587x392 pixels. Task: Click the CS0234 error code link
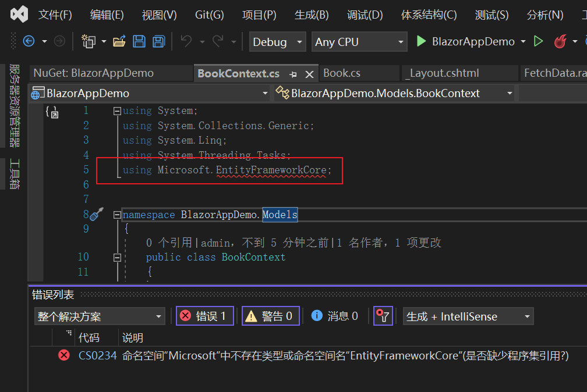(97, 355)
